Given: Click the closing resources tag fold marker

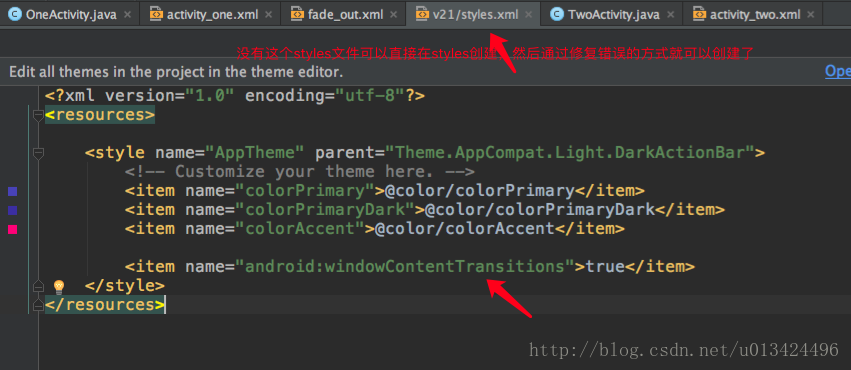Looking at the screenshot, I should 38,305.
